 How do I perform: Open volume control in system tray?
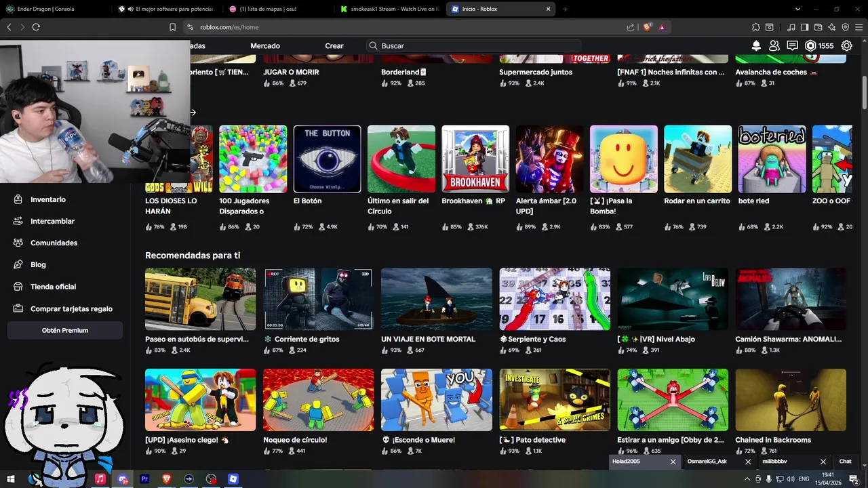click(x=791, y=479)
